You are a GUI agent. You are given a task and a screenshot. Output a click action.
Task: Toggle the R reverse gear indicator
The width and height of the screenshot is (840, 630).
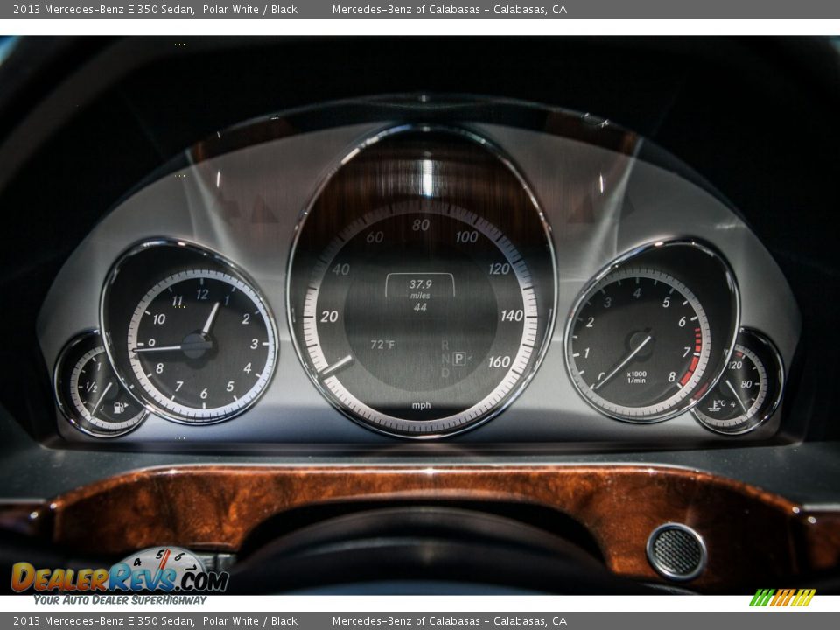447,346
